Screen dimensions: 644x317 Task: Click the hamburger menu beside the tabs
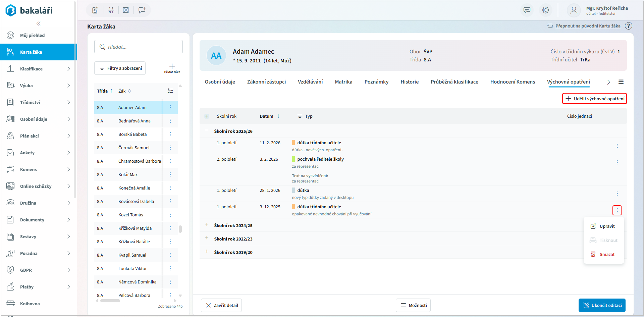pos(621,82)
